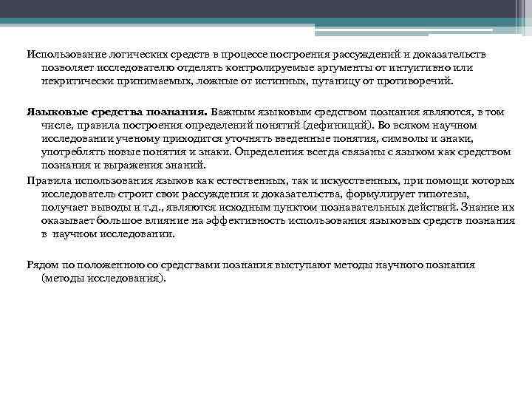Viewport: 532px width, 399px height.
Task: Click the line starting 'исследовании ученому приходится'
Action: point(258,139)
